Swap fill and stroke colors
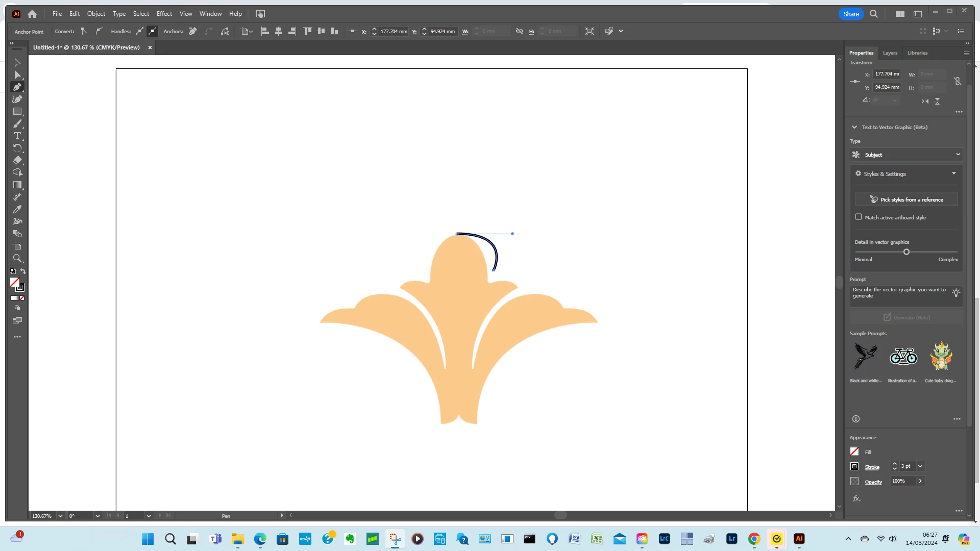The height and width of the screenshot is (551, 980). click(x=23, y=271)
